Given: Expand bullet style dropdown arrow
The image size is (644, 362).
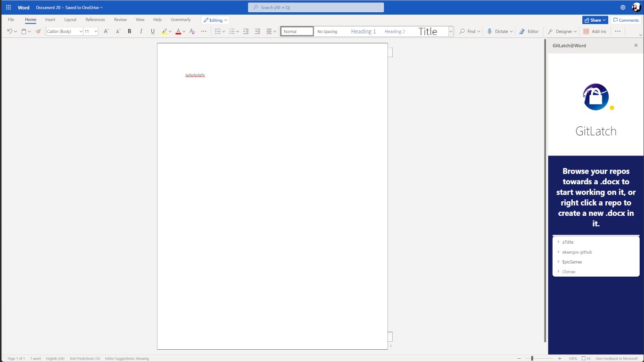Looking at the screenshot, I should (223, 32).
